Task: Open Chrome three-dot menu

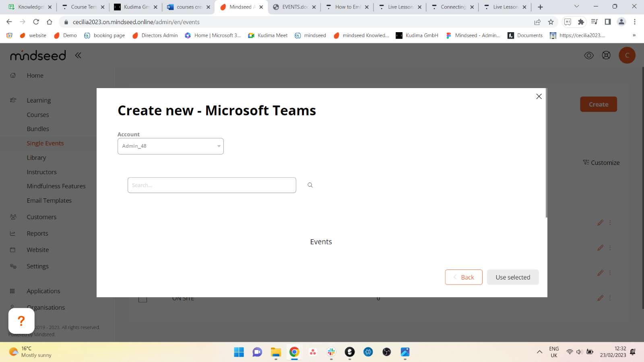Action: click(635, 22)
